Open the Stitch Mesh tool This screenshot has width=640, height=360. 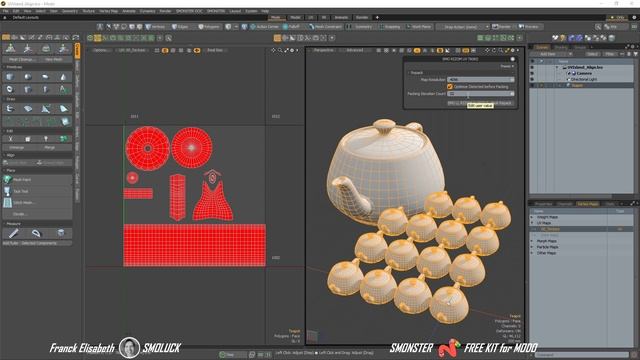[x=38, y=202]
